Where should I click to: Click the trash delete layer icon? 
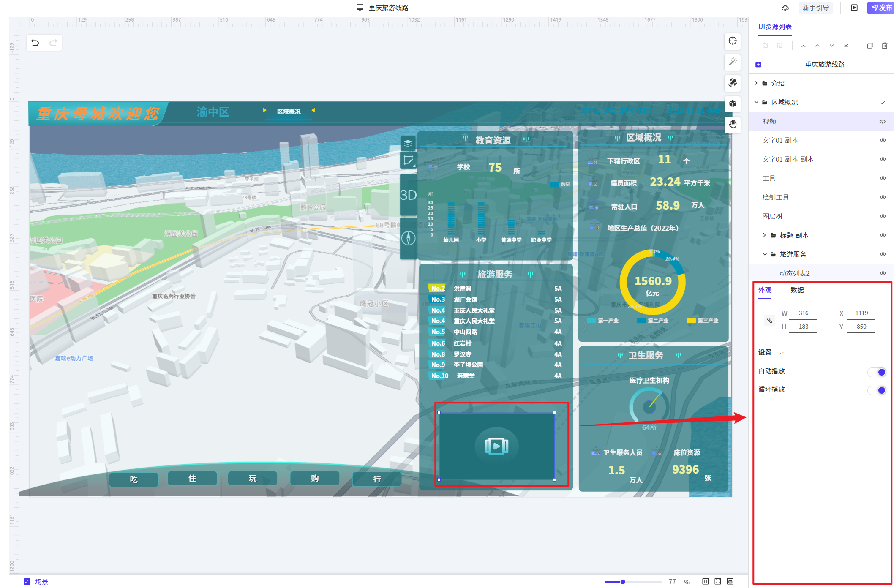tap(885, 46)
